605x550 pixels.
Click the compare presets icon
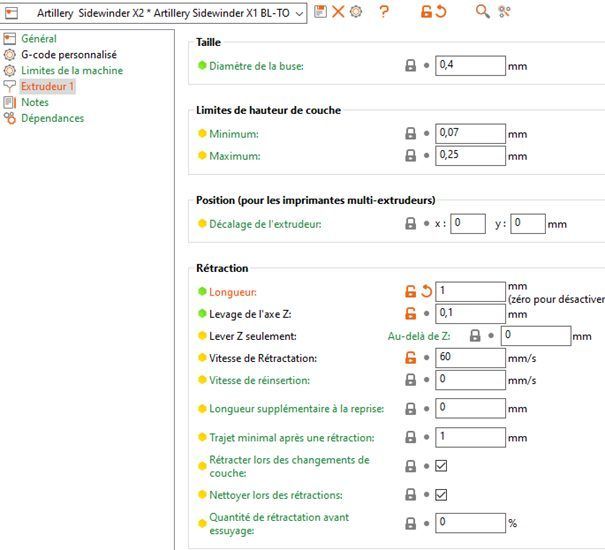coord(504,12)
